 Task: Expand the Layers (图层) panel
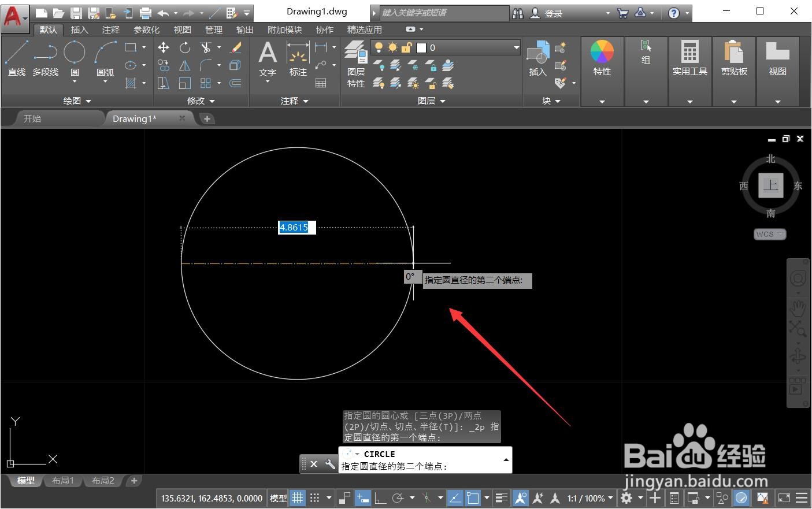point(432,101)
